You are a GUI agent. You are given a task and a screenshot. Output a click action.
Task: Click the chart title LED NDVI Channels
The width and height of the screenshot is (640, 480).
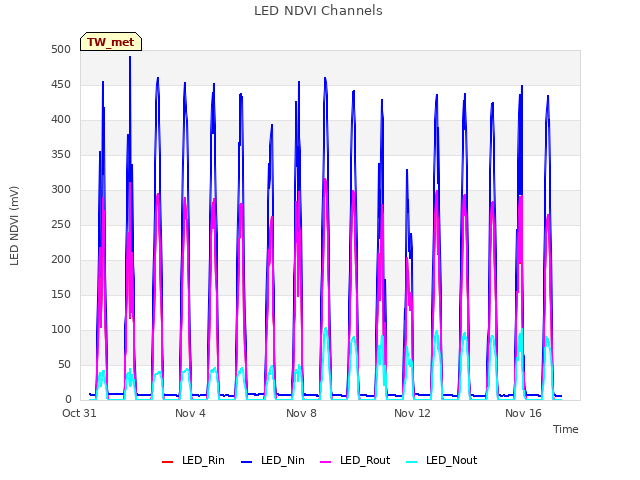pos(318,11)
